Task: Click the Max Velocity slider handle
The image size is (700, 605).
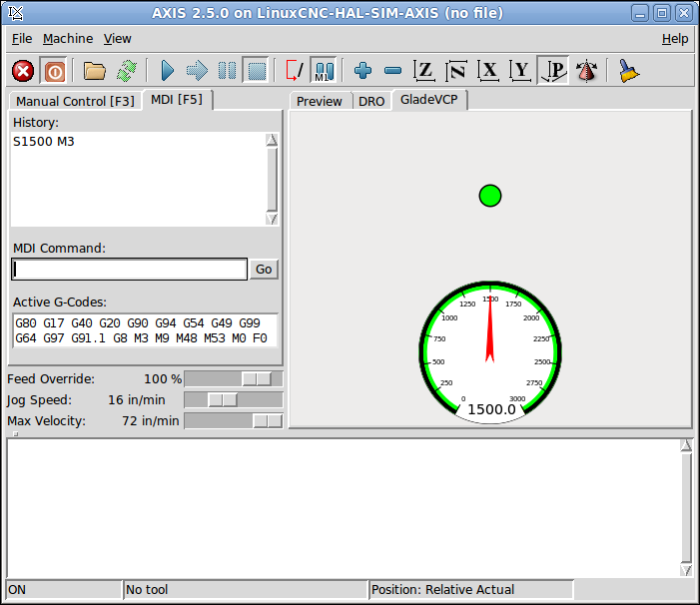Action: 268,420
